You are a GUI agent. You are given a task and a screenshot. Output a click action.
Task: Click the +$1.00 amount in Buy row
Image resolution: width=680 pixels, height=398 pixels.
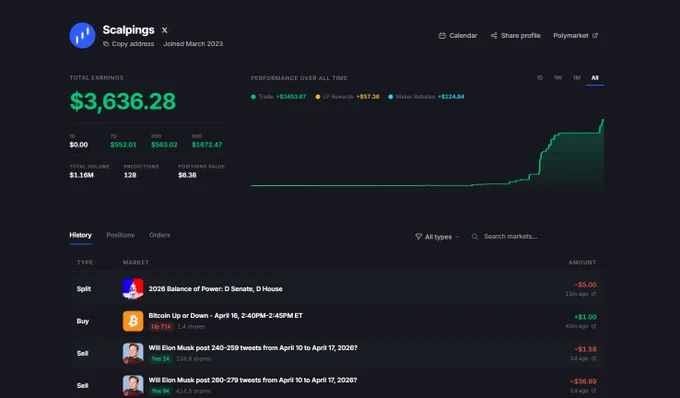pyautogui.click(x=585, y=317)
